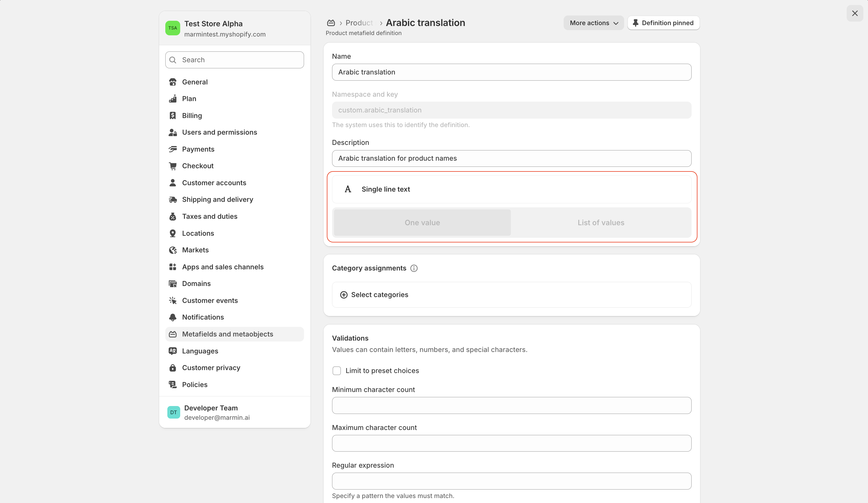Switch to List of values option
This screenshot has height=503, width=868.
pos(600,223)
